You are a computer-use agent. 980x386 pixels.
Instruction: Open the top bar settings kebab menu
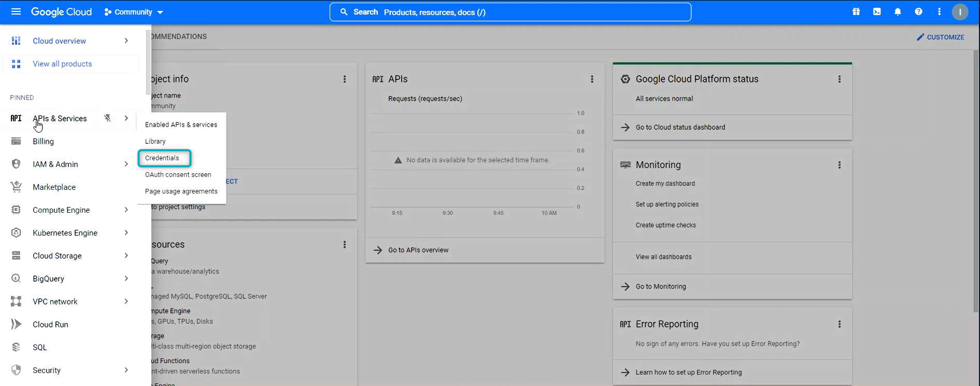pos(939,12)
